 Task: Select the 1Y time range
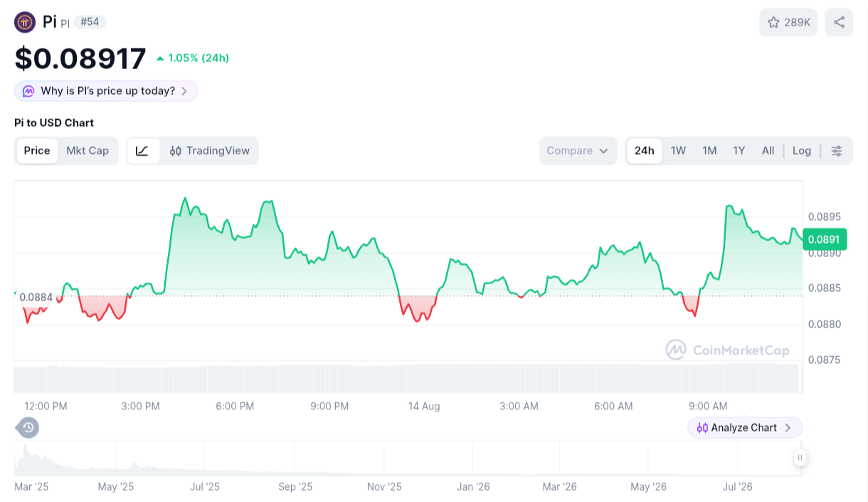point(739,151)
